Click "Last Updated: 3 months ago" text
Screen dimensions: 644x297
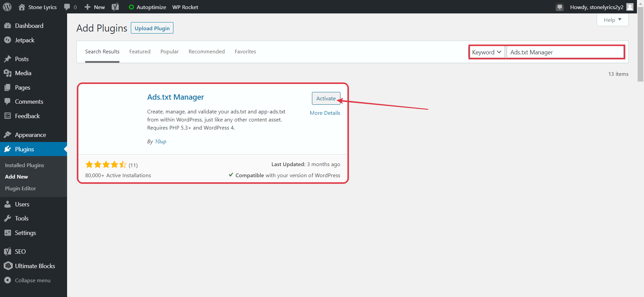[x=306, y=164]
